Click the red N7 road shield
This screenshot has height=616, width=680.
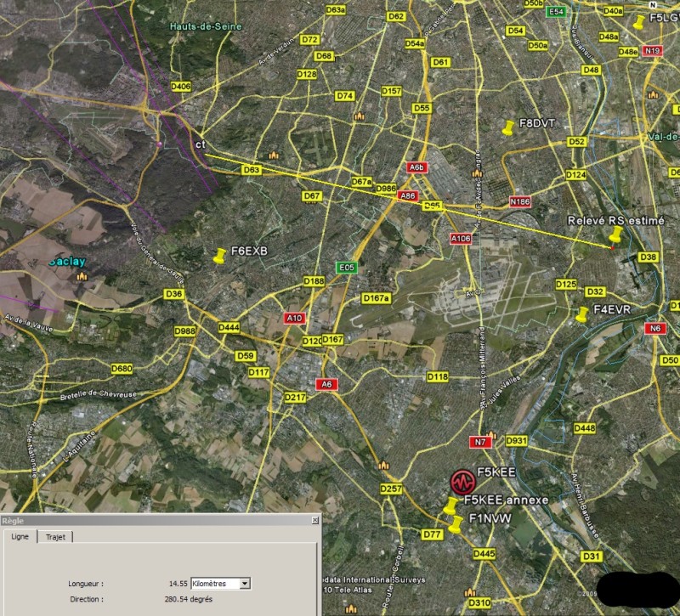[482, 442]
